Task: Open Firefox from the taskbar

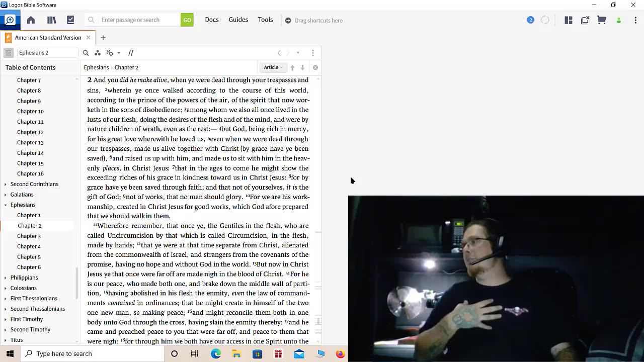Action: pos(340,353)
